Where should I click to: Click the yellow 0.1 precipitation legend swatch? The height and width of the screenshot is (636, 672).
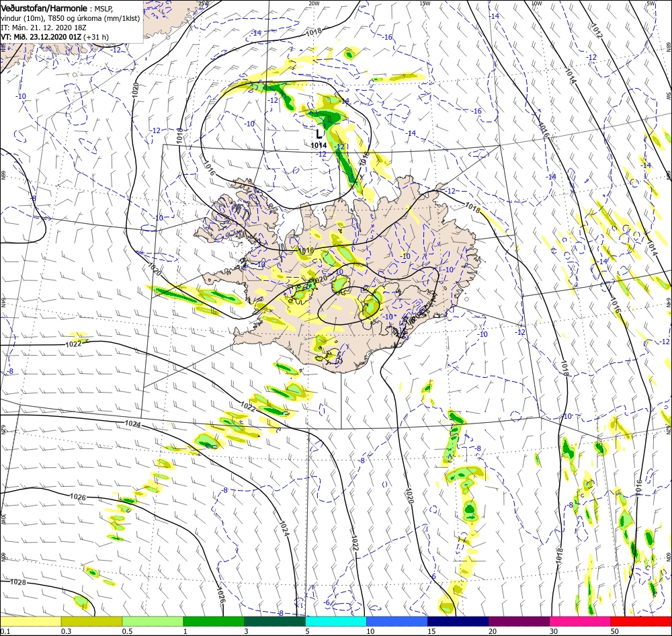[30, 621]
